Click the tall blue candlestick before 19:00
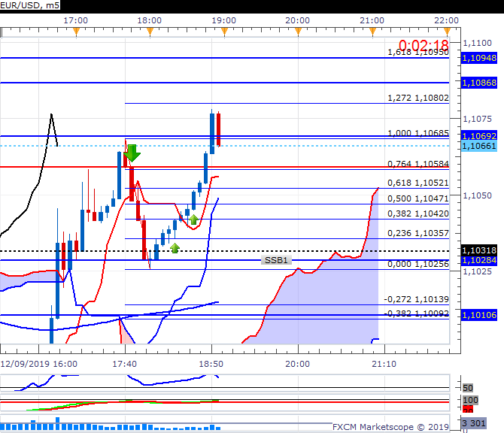504x433 pixels. (212, 132)
